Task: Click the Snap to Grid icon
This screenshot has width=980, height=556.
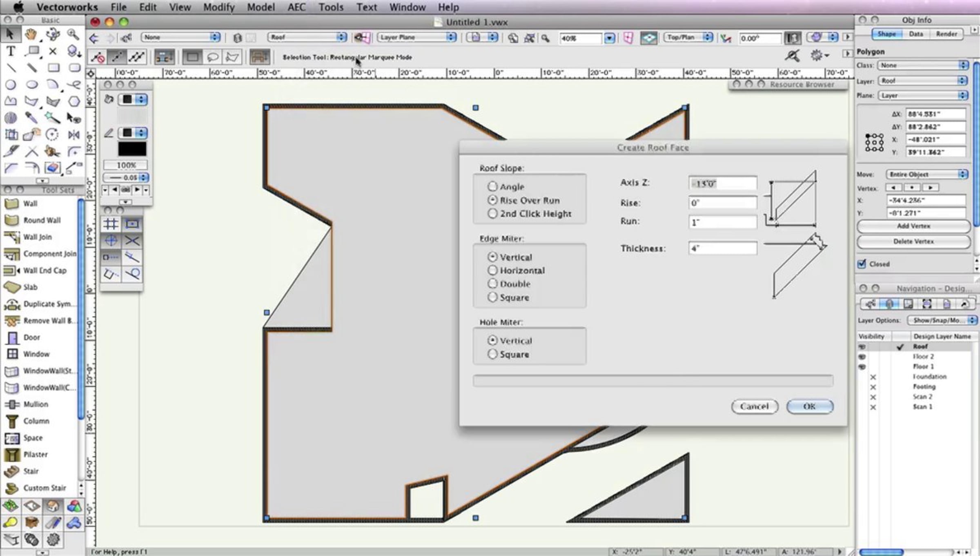Action: click(111, 224)
